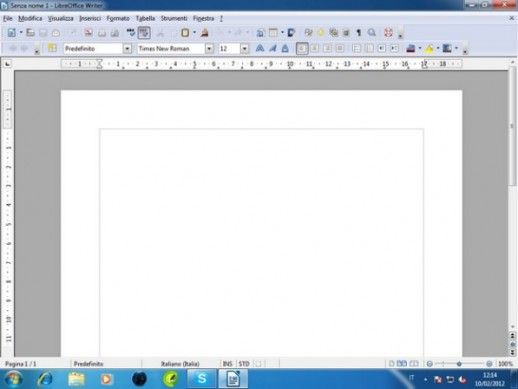Open the Inserisci menu
This screenshot has height=389, width=518.
coord(90,18)
